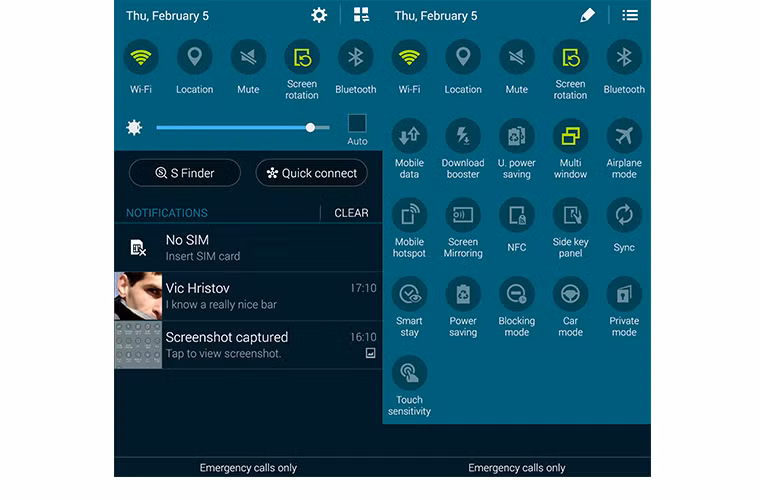This screenshot has width=760, height=500.
Task: Enable Side key panel
Action: [x=570, y=215]
